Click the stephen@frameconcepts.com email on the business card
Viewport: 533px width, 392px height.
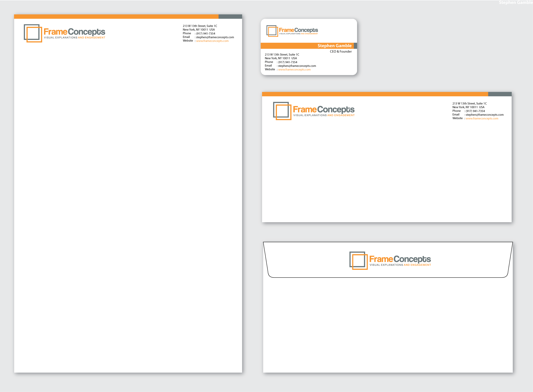297,66
